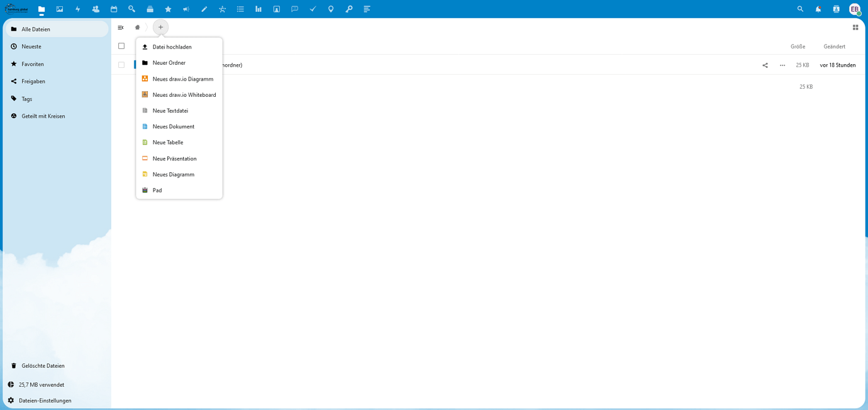Open the Photos app from the top bar

click(59, 9)
